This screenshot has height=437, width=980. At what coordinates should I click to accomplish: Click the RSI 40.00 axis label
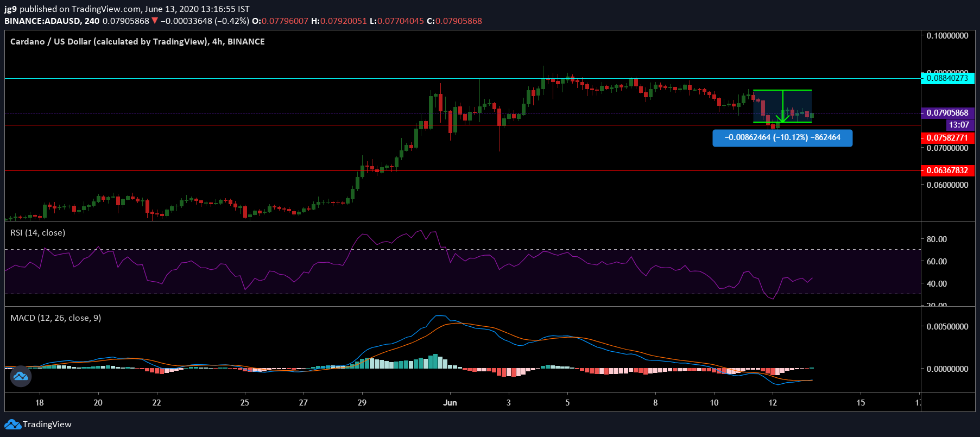(937, 284)
